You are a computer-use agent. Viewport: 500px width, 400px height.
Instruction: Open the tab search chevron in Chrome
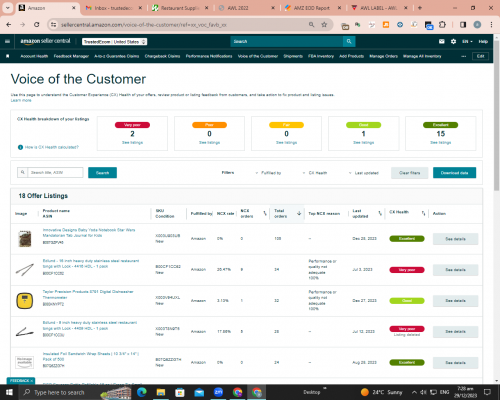click(x=8, y=8)
